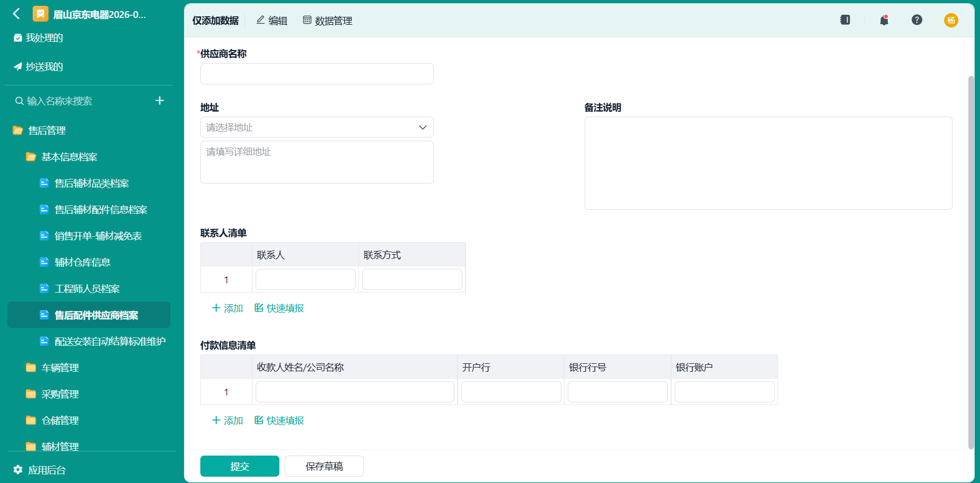Open the notification bell icon
The height and width of the screenshot is (483, 980).
coord(884,20)
